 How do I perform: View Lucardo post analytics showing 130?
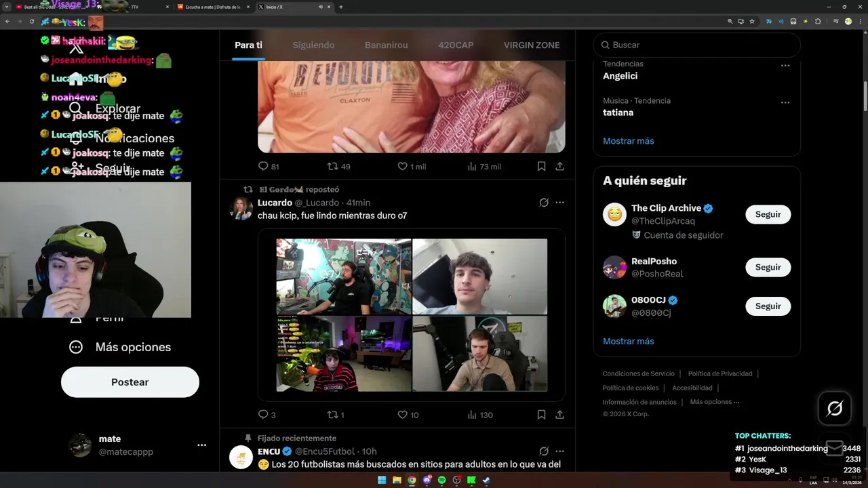coord(473,415)
